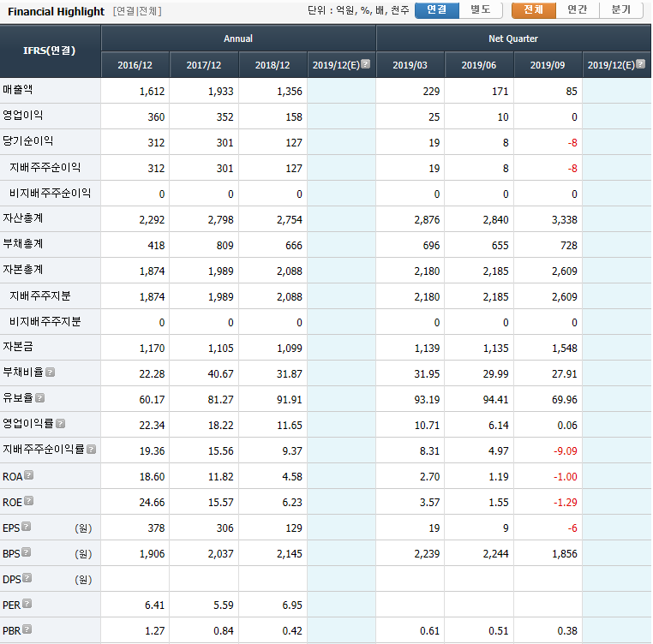
Task: Click the 2019/09 매출액 value 85
Action: pyautogui.click(x=572, y=92)
